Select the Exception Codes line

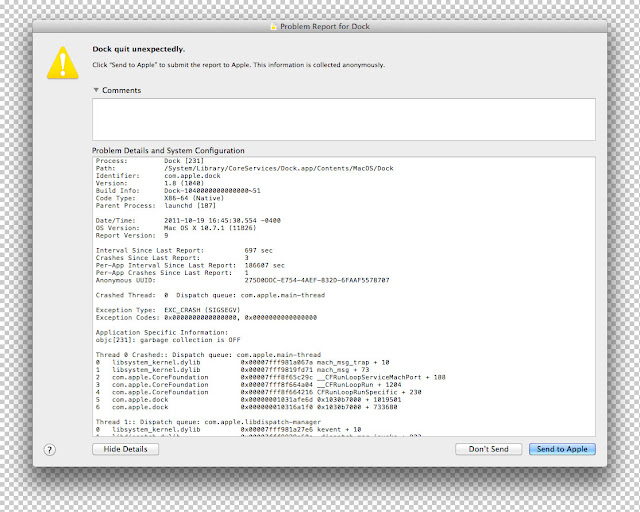(206, 317)
